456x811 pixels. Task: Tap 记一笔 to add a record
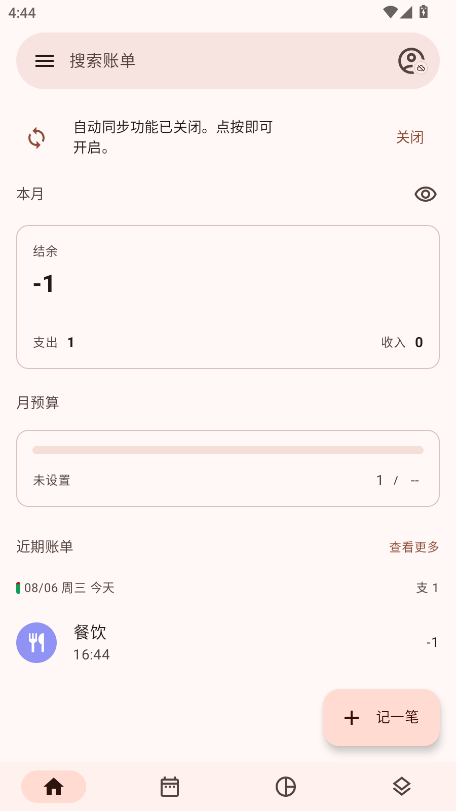coord(382,717)
